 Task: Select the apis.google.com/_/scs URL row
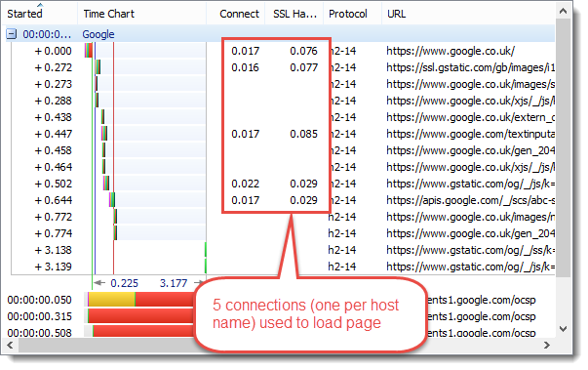pos(471,200)
